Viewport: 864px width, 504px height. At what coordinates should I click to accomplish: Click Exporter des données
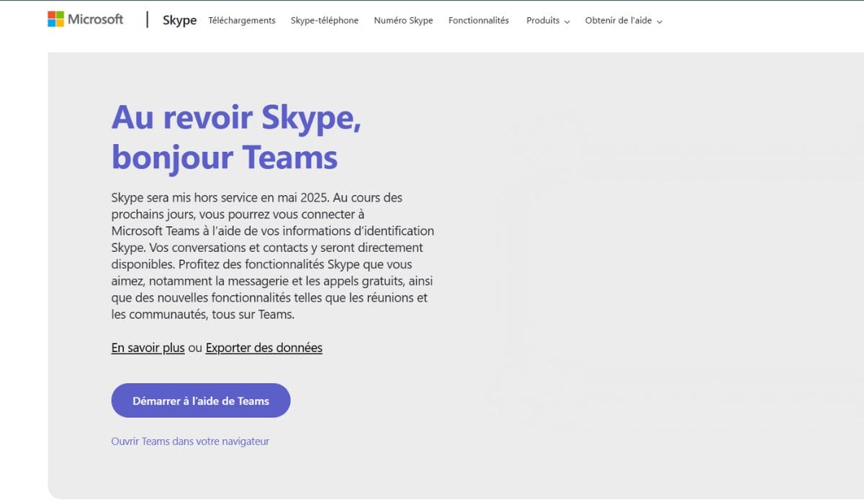coord(264,348)
